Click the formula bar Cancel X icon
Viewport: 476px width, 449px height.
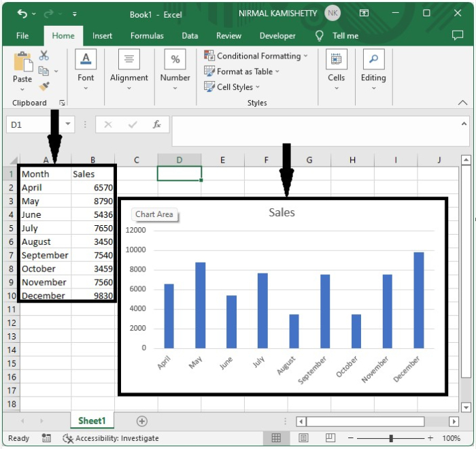(108, 124)
